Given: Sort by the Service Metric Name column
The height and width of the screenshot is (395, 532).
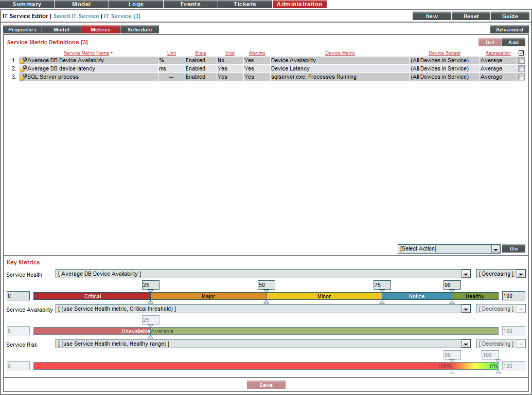Looking at the screenshot, I should (x=87, y=52).
